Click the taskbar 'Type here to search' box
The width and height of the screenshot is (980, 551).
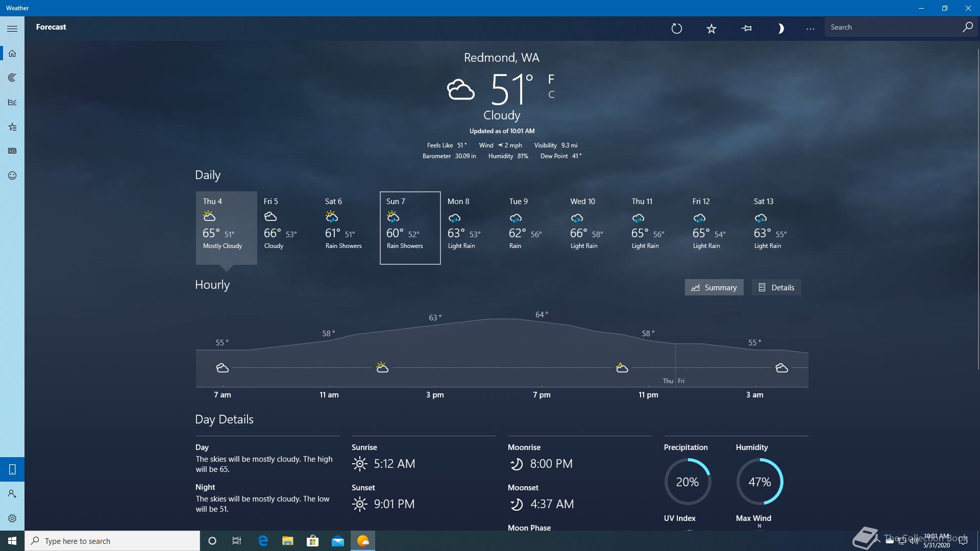tap(112, 541)
